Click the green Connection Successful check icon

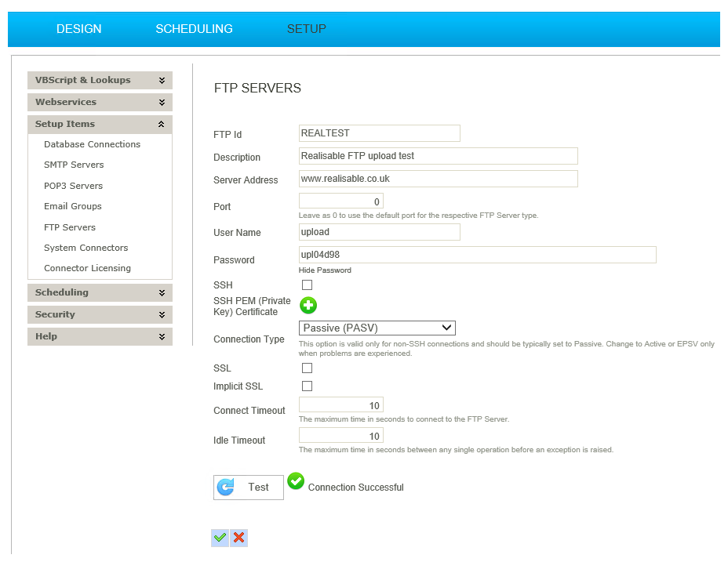296,482
